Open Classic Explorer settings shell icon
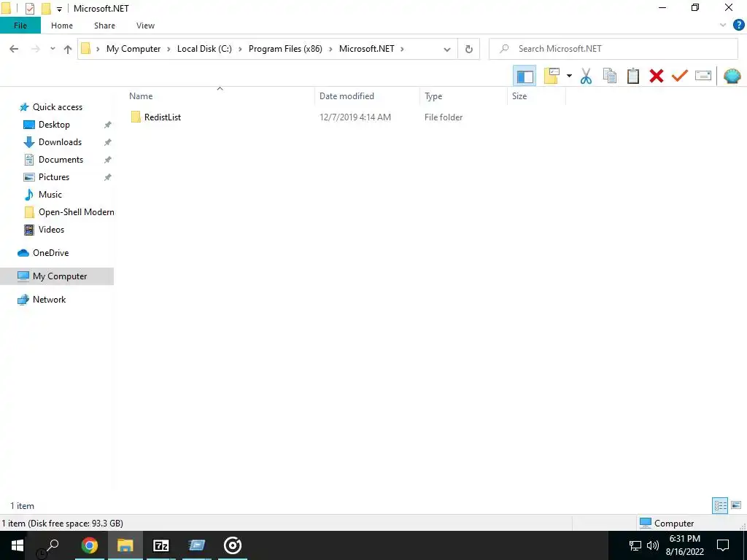 732,76
